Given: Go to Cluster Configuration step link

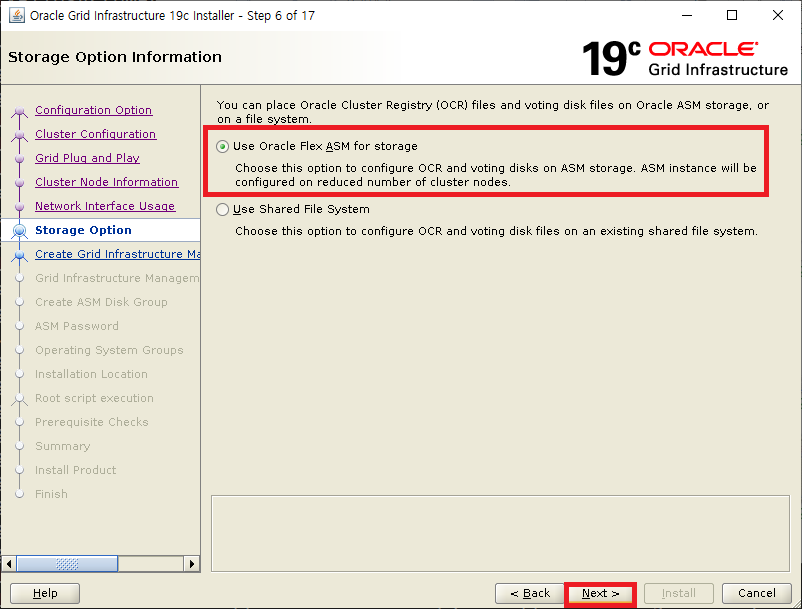Looking at the screenshot, I should 95,134.
